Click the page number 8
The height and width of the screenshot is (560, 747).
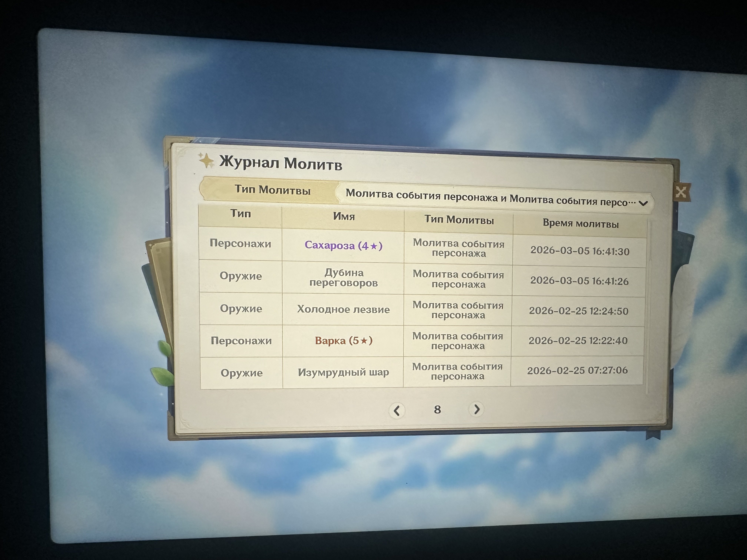point(437,409)
